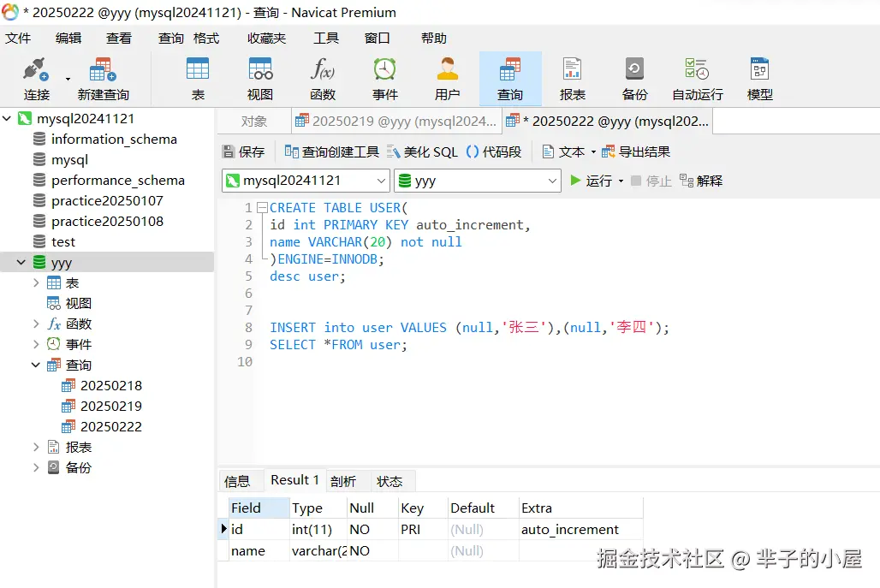Open the Backup (备份) toolbar icon
The width and height of the screenshot is (880, 588).
pyautogui.click(x=634, y=79)
